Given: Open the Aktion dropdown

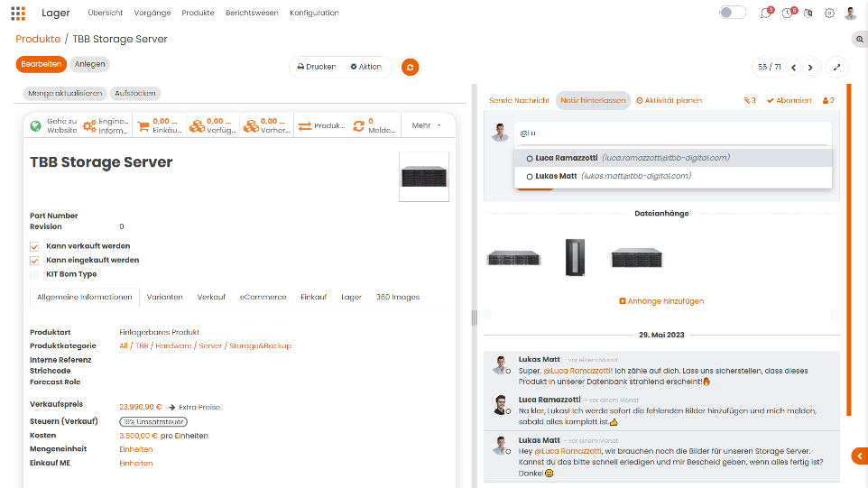Looking at the screenshot, I should [x=366, y=67].
